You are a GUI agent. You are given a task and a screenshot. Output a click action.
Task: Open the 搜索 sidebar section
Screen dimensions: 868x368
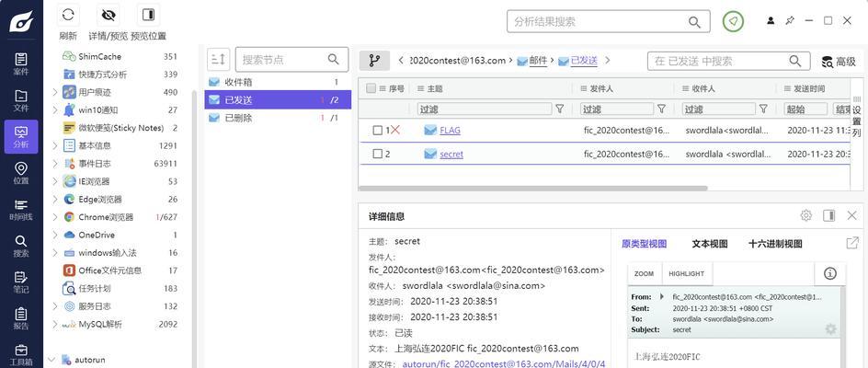21,246
